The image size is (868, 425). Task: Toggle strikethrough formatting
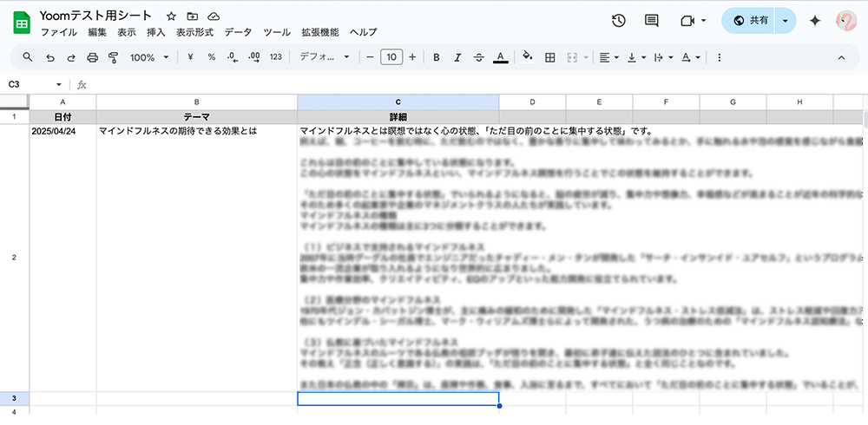tap(479, 57)
